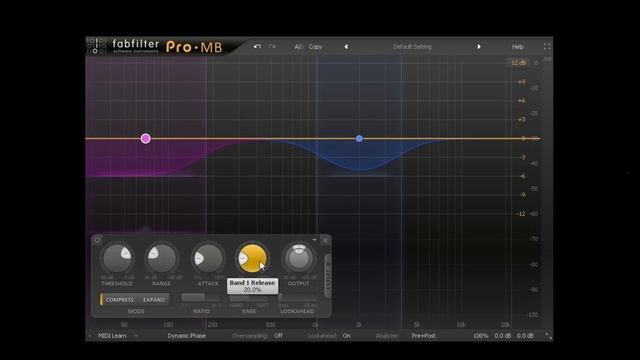Viewport: 640px width, 360px height.
Task: Open the Dynamic Phase processing mode menu
Action: click(187, 336)
